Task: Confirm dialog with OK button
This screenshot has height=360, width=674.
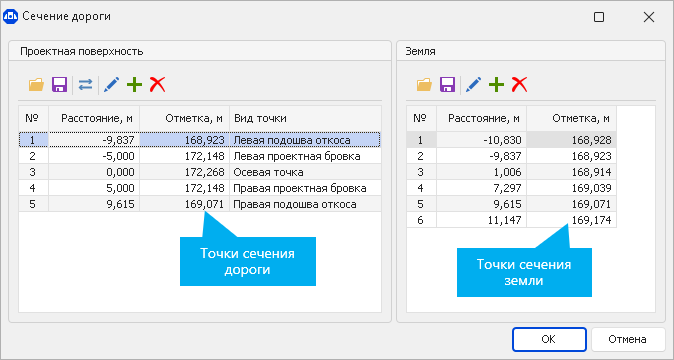Action: point(549,339)
